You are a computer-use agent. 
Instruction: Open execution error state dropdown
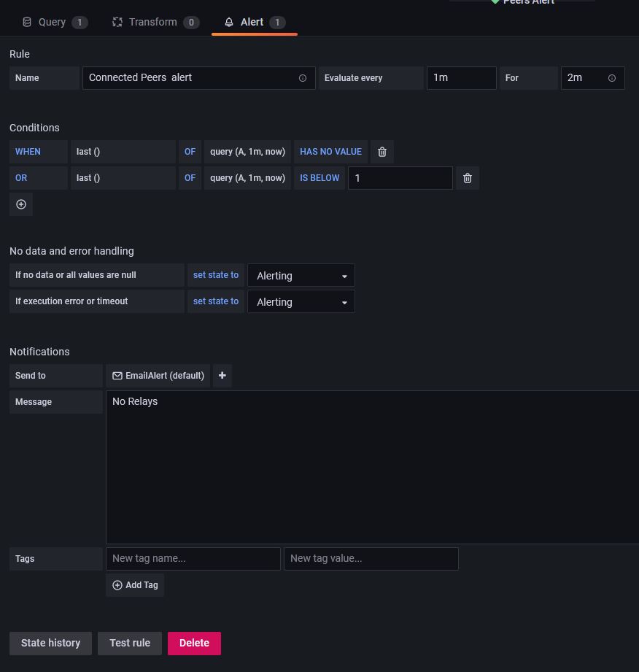(x=301, y=302)
